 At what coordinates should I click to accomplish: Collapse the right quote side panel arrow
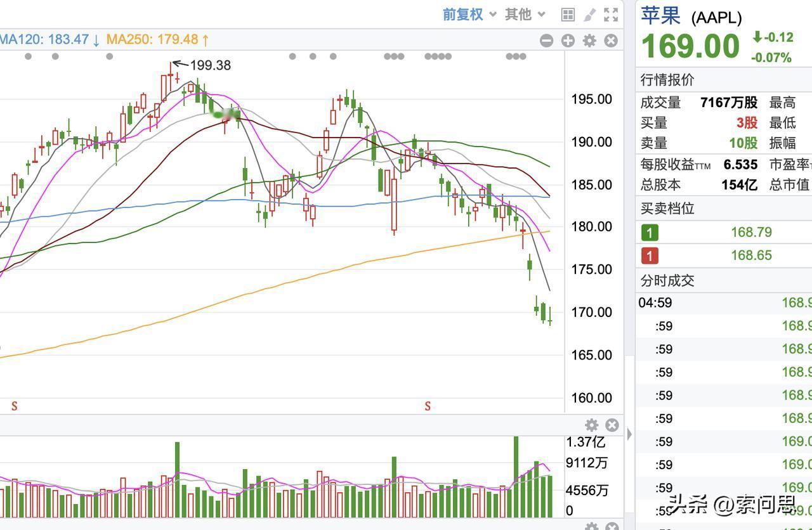629,434
